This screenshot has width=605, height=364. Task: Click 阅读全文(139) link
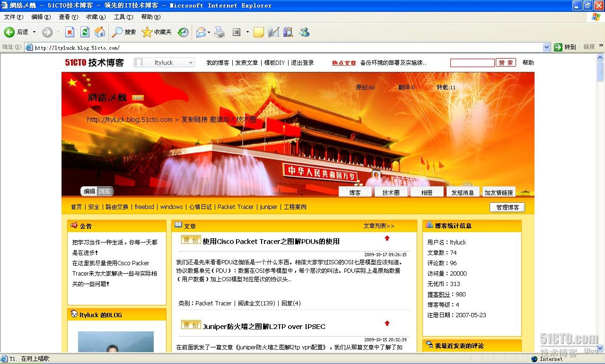[256, 303]
